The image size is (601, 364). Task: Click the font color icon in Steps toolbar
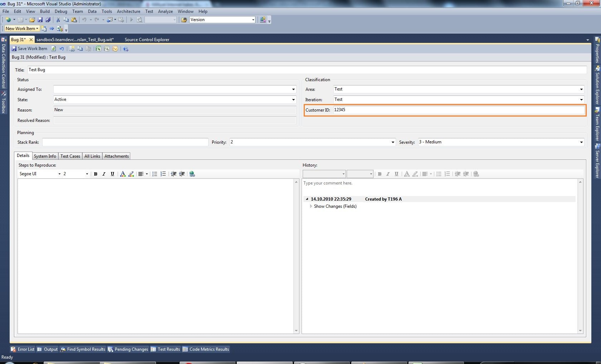(x=123, y=174)
